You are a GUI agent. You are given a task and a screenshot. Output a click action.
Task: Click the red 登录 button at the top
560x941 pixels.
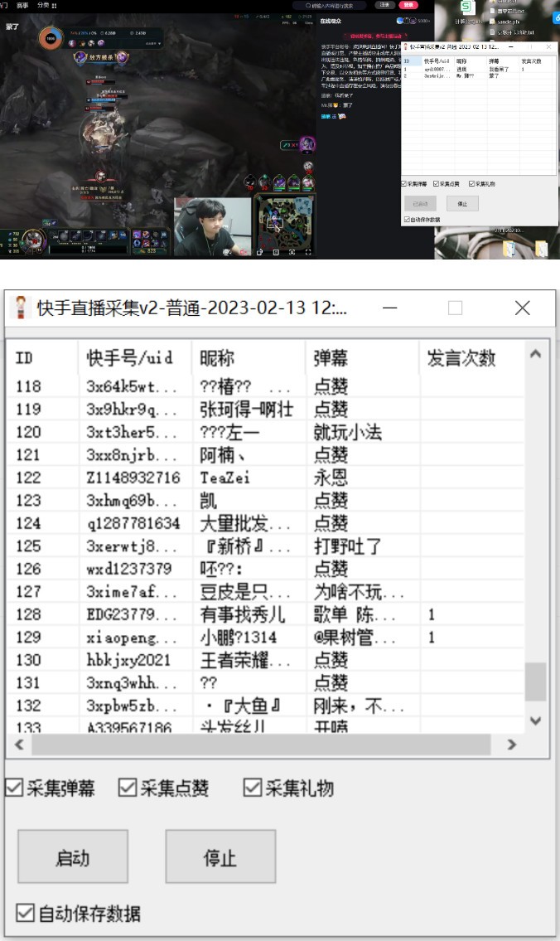pos(408,5)
